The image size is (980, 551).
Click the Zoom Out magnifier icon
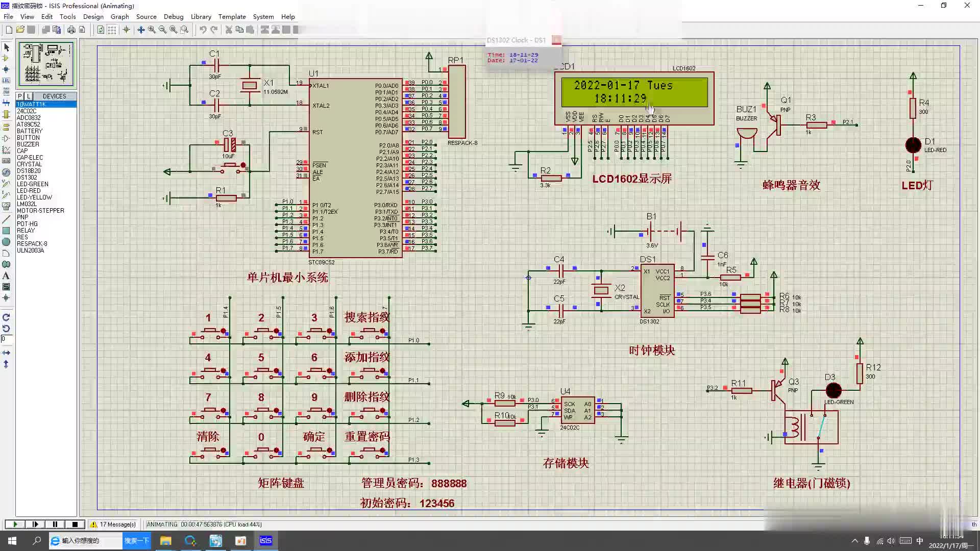pyautogui.click(x=162, y=30)
